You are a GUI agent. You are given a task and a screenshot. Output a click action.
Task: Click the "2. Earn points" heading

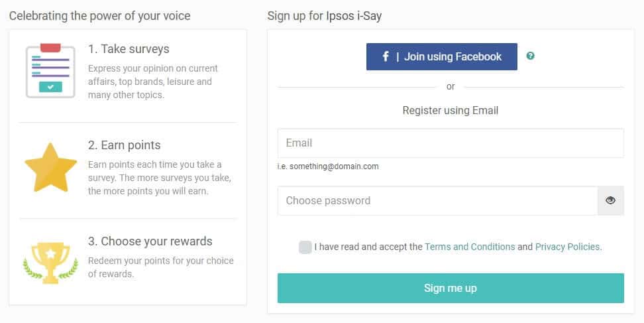point(124,145)
